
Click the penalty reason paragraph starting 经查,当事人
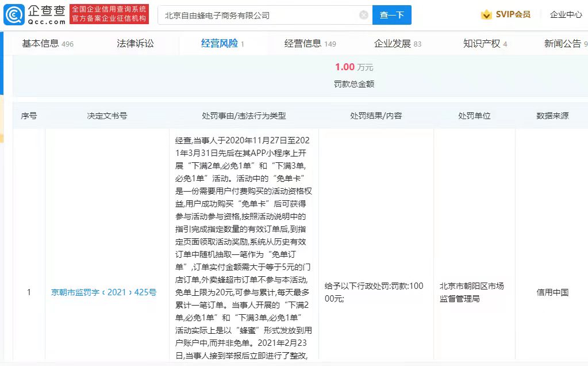tap(244, 247)
